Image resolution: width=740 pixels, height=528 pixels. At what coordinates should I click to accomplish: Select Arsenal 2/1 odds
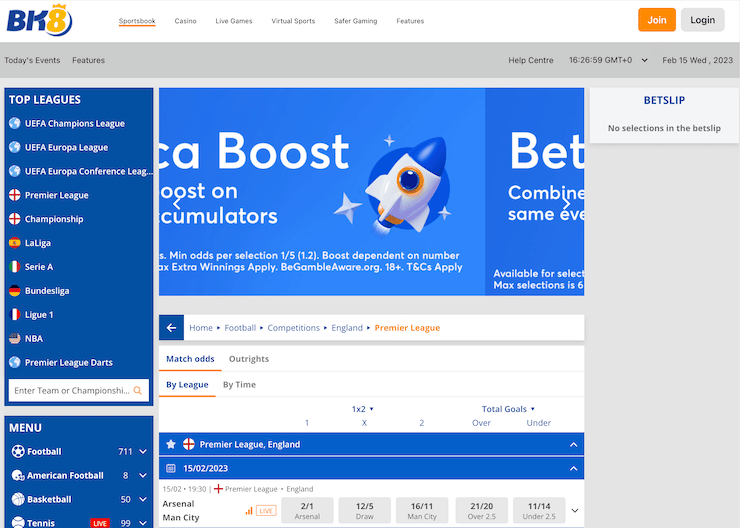pyautogui.click(x=307, y=511)
